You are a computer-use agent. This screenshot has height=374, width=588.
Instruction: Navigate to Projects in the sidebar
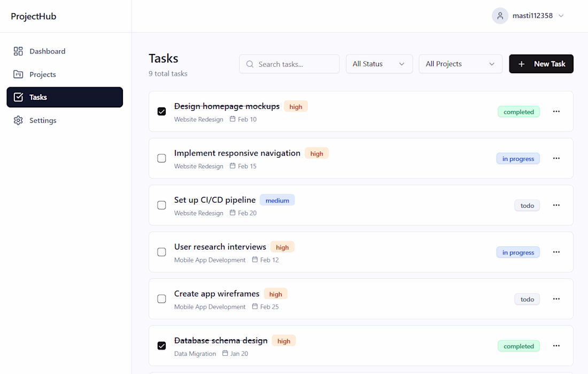click(43, 74)
